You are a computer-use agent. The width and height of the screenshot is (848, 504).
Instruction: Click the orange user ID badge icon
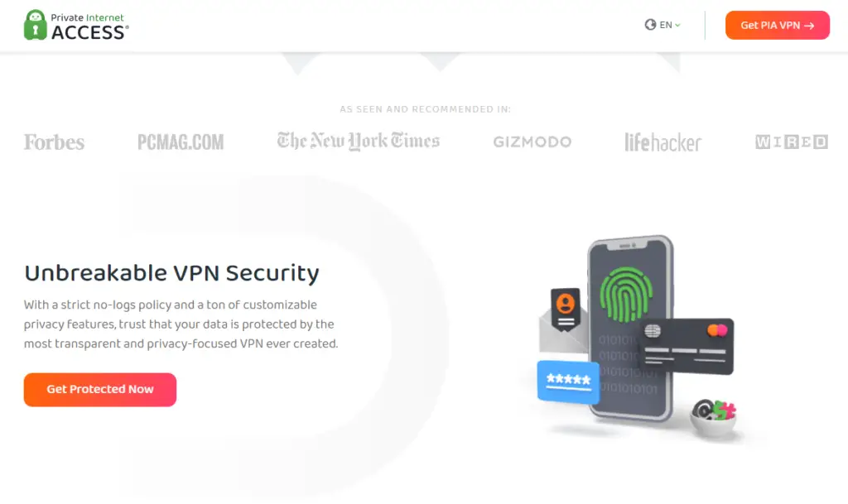(x=565, y=309)
